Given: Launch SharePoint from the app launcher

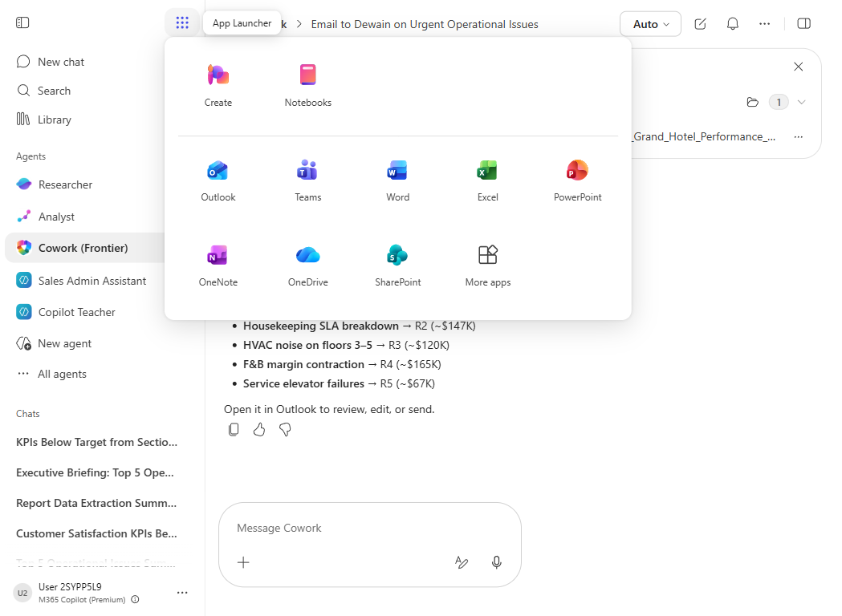Looking at the screenshot, I should tap(397, 265).
